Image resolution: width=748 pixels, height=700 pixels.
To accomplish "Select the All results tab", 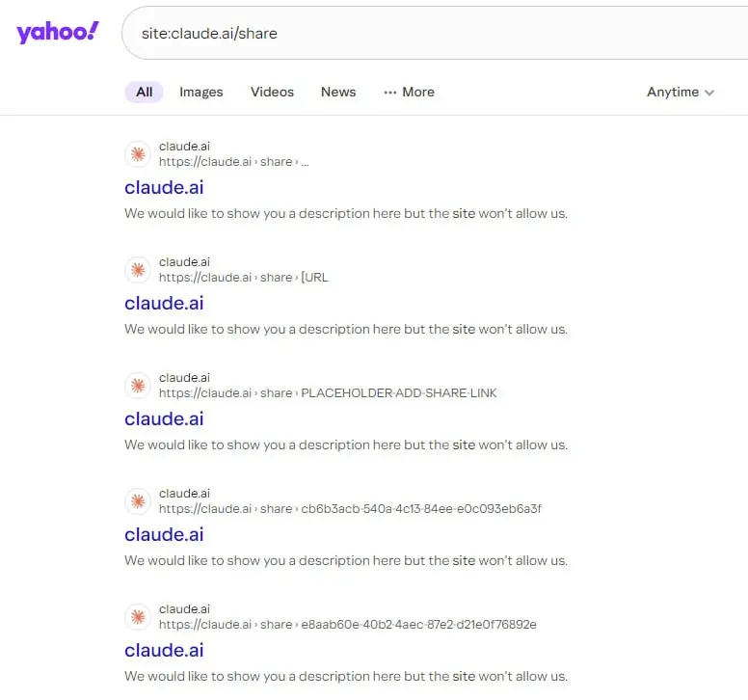I will pyautogui.click(x=144, y=92).
